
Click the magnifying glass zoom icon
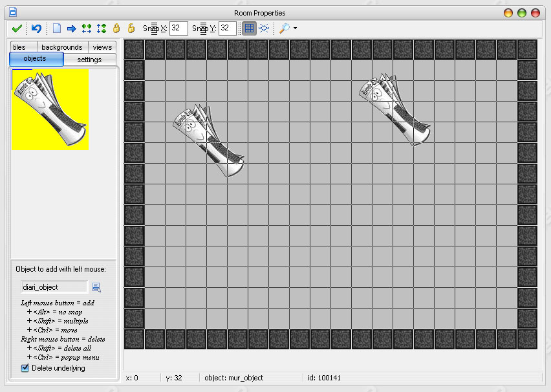pyautogui.click(x=284, y=28)
